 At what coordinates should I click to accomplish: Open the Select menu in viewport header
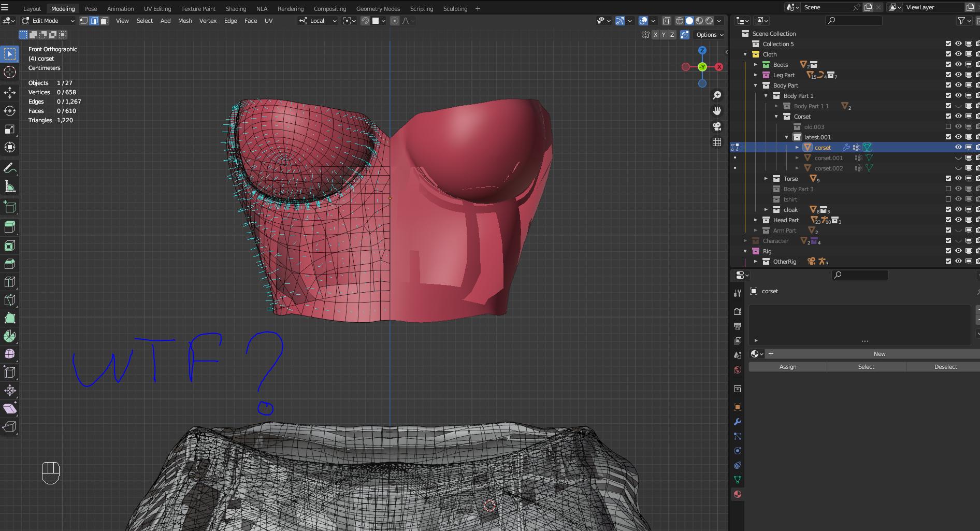(x=145, y=21)
